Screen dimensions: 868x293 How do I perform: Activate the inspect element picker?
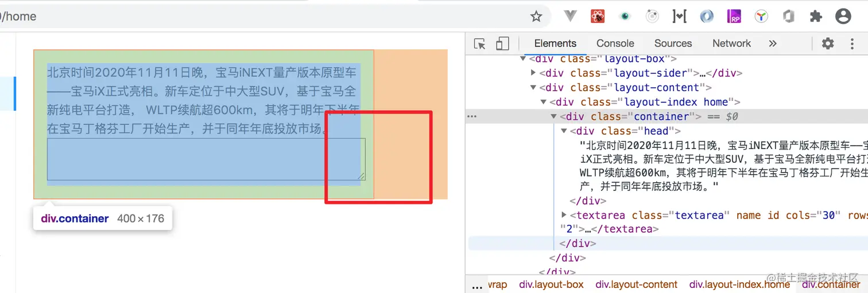[480, 44]
